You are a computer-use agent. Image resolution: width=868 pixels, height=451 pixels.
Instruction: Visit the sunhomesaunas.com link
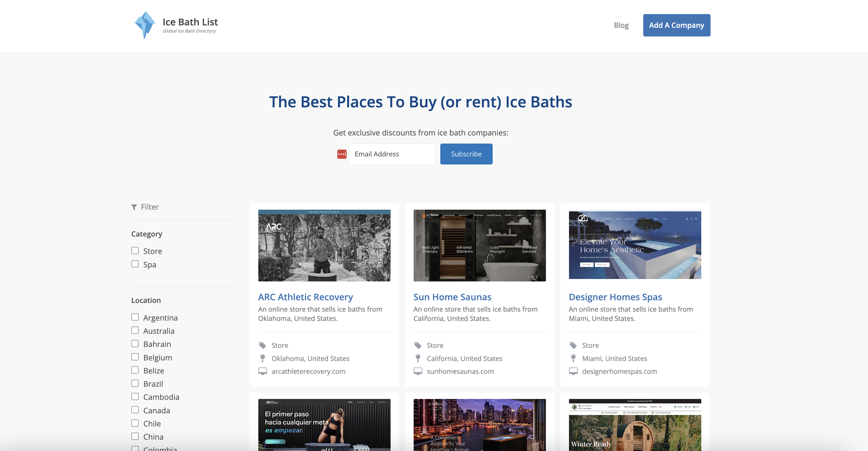click(460, 371)
